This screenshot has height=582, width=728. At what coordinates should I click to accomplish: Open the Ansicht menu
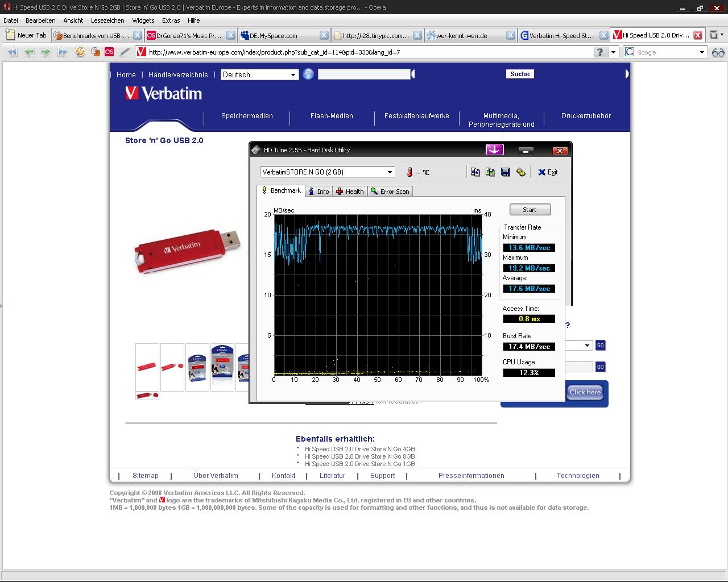click(x=73, y=20)
